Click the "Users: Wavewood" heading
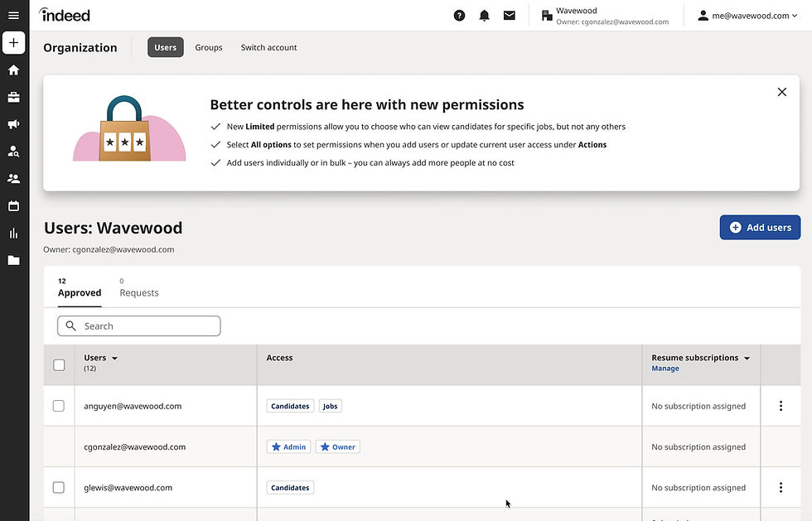812x521 pixels. click(113, 228)
